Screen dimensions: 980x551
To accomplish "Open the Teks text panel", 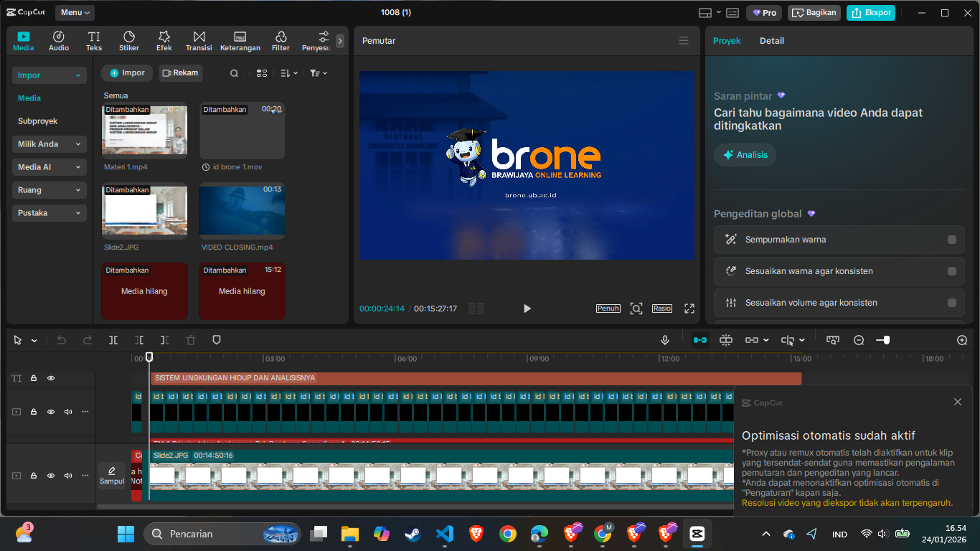I will pos(94,41).
